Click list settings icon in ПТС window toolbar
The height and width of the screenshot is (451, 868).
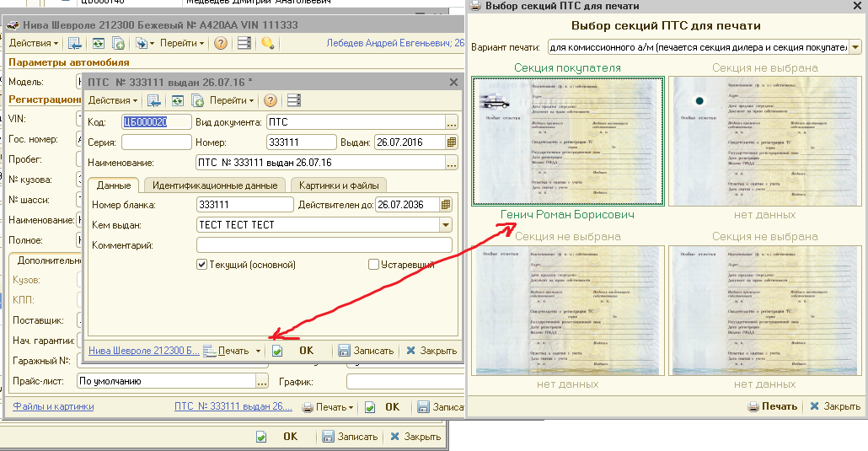(294, 100)
